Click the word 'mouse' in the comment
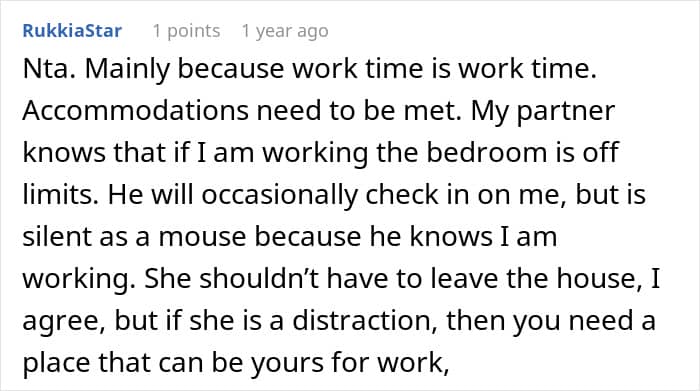 tap(202, 237)
